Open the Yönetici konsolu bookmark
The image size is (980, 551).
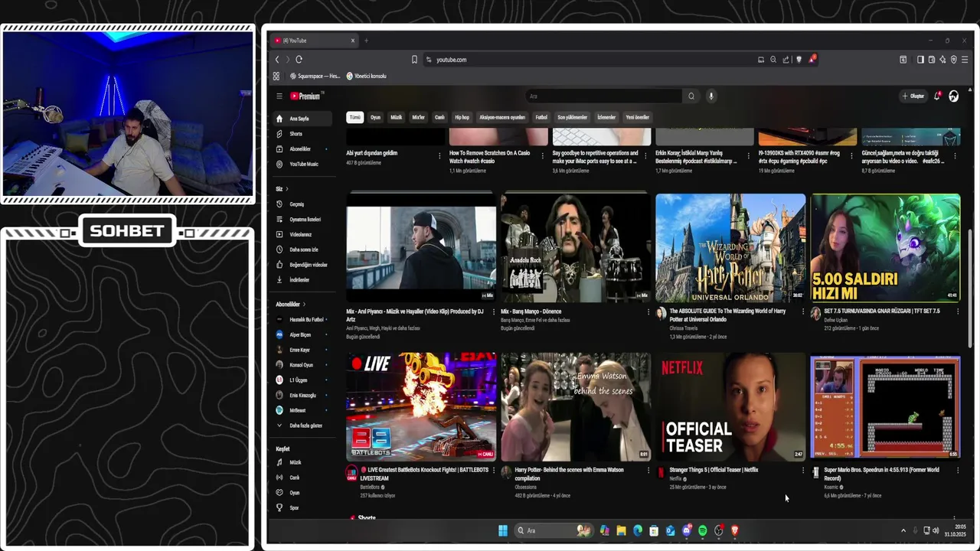click(367, 76)
